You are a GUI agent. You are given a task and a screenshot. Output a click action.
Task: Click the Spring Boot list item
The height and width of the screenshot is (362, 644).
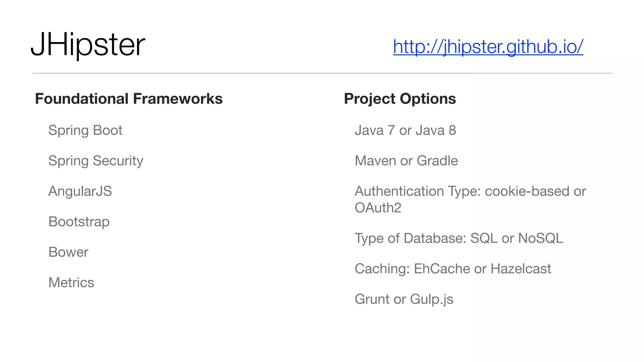coord(85,130)
